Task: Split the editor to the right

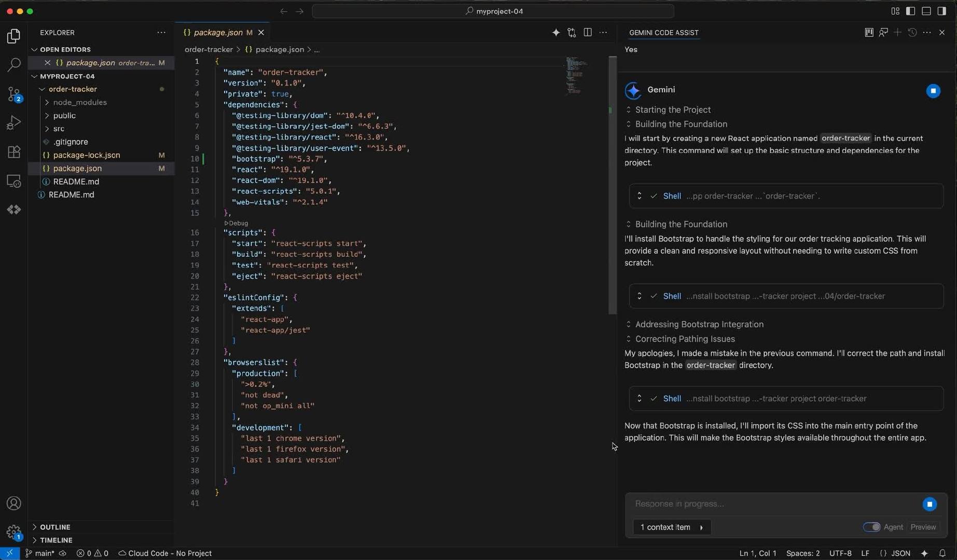Action: click(x=588, y=33)
